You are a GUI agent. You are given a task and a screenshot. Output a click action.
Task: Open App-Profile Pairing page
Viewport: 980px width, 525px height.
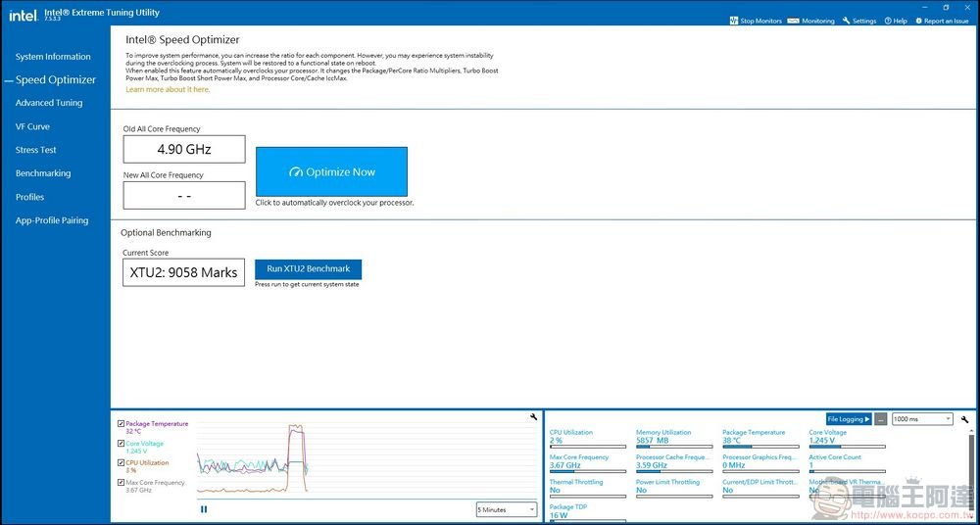52,220
